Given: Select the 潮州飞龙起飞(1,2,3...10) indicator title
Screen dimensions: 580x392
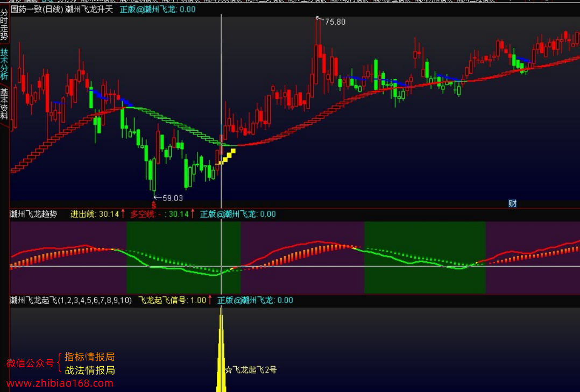Looking at the screenshot, I should pyautogui.click(x=70, y=300).
